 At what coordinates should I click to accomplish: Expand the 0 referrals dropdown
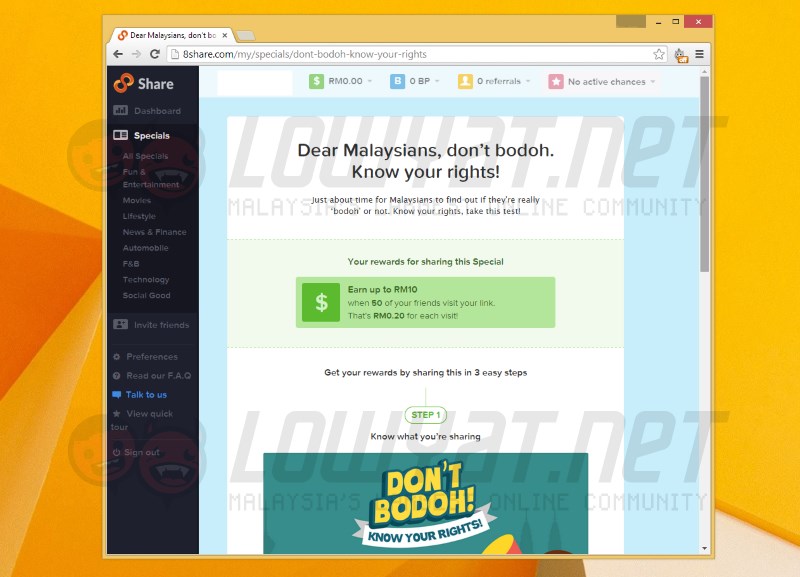[504, 82]
